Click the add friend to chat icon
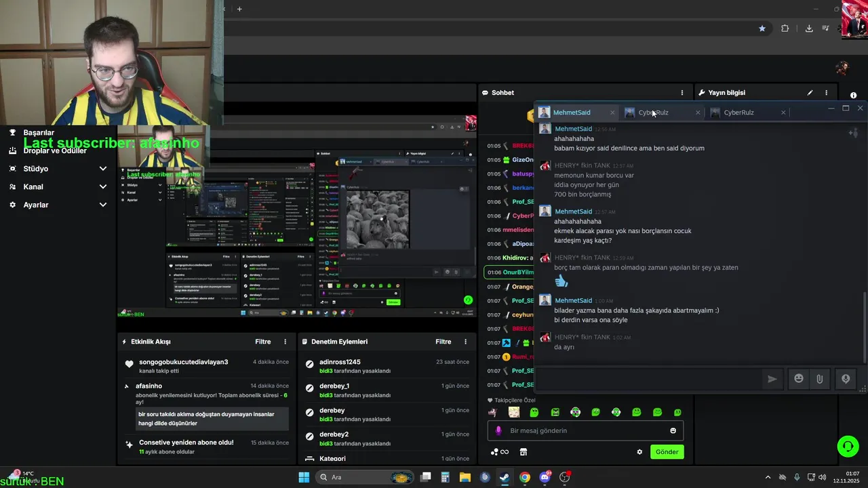This screenshot has height=488, width=868. [x=854, y=133]
